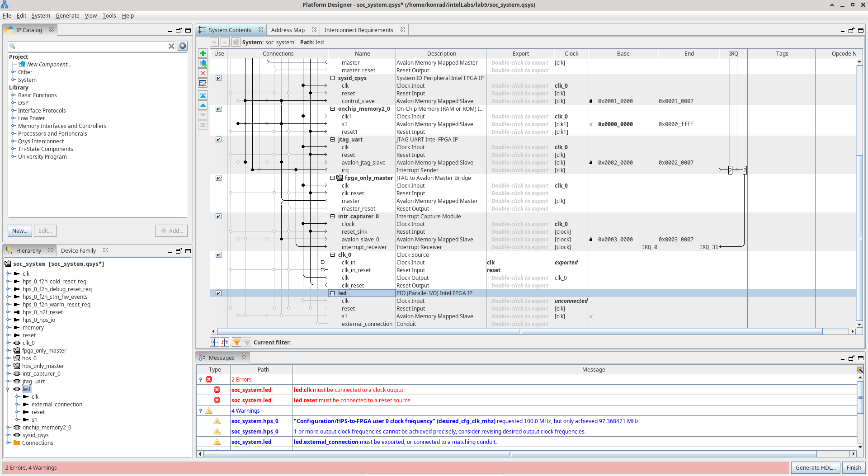Expand University Program in IP Catalog
868x476 pixels.
tap(14, 157)
